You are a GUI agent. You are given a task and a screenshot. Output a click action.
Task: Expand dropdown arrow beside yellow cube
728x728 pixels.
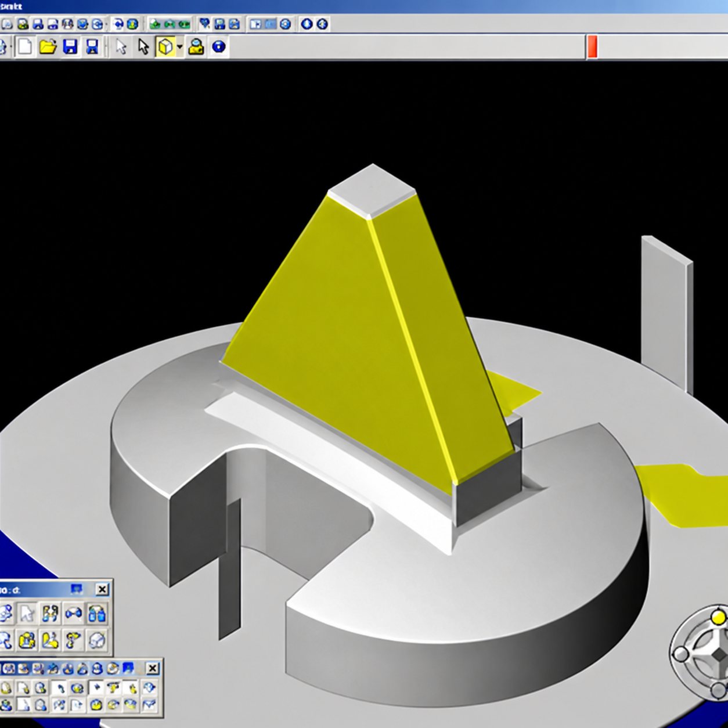pyautogui.click(x=179, y=46)
